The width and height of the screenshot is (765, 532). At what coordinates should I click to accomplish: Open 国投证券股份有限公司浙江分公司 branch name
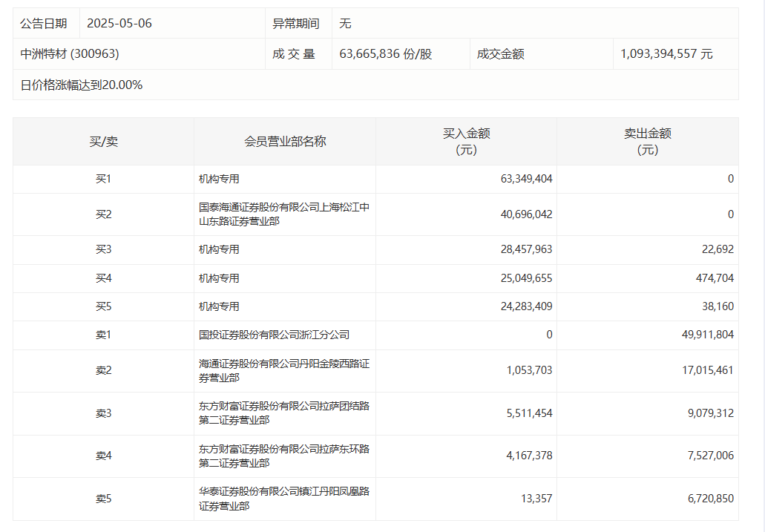(274, 335)
